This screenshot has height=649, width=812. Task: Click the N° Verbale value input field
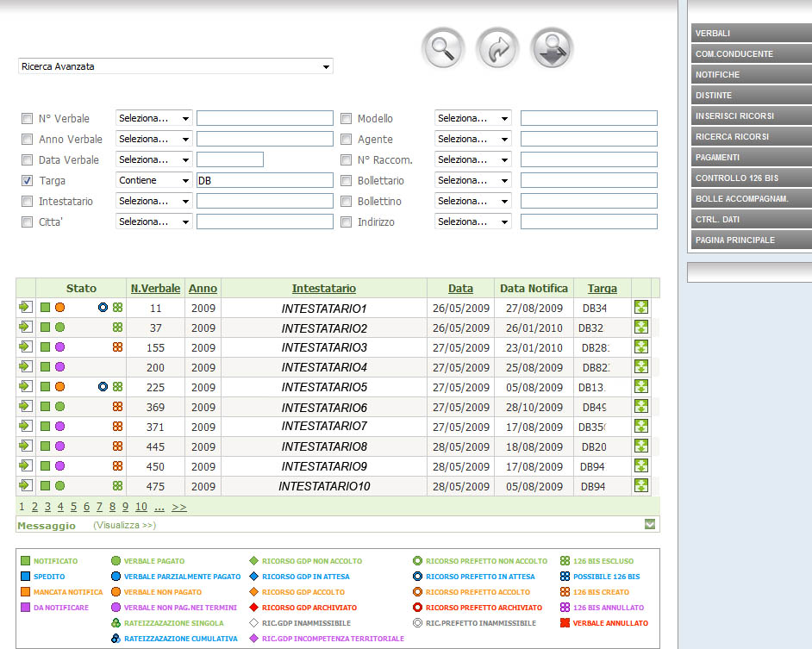(x=265, y=118)
